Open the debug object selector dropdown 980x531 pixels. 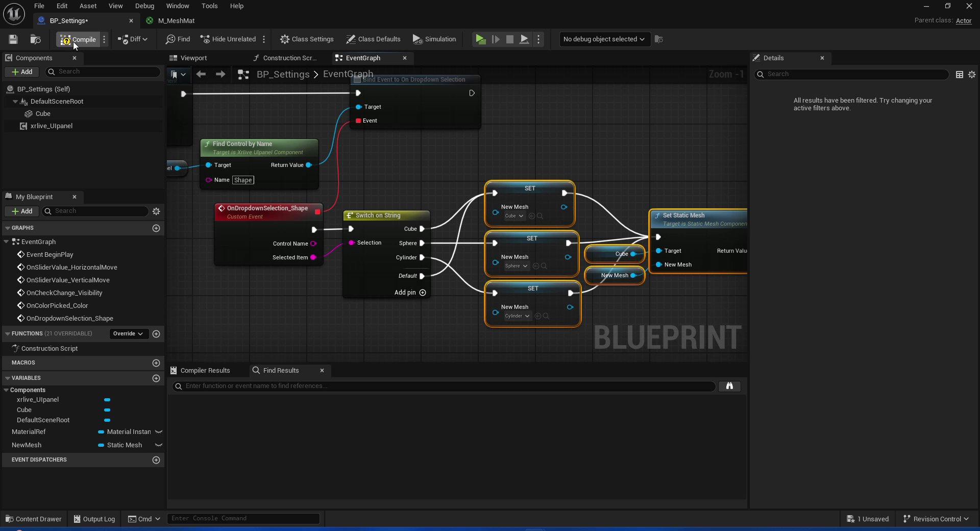(x=604, y=39)
